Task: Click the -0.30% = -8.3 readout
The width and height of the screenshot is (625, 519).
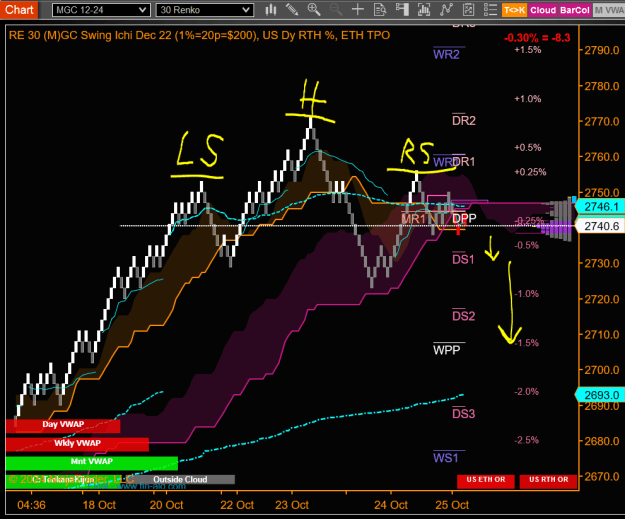Action: pyautogui.click(x=537, y=38)
